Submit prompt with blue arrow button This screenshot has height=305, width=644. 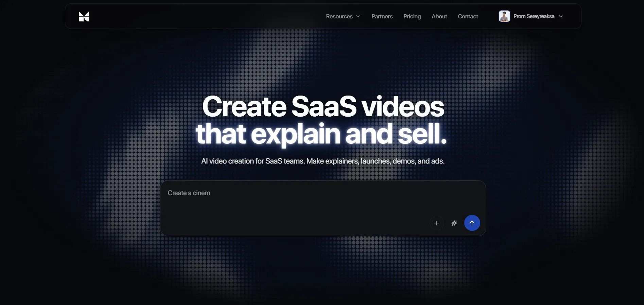point(472,223)
